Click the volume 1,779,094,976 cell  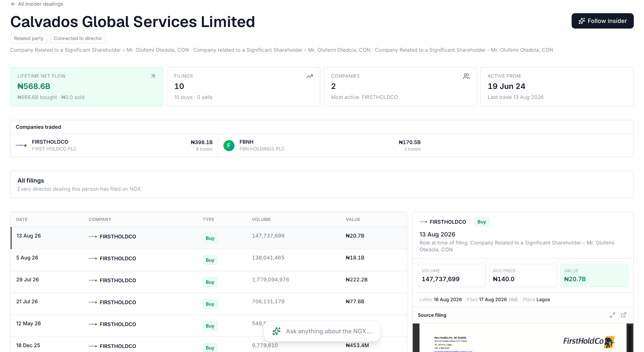tap(270, 280)
